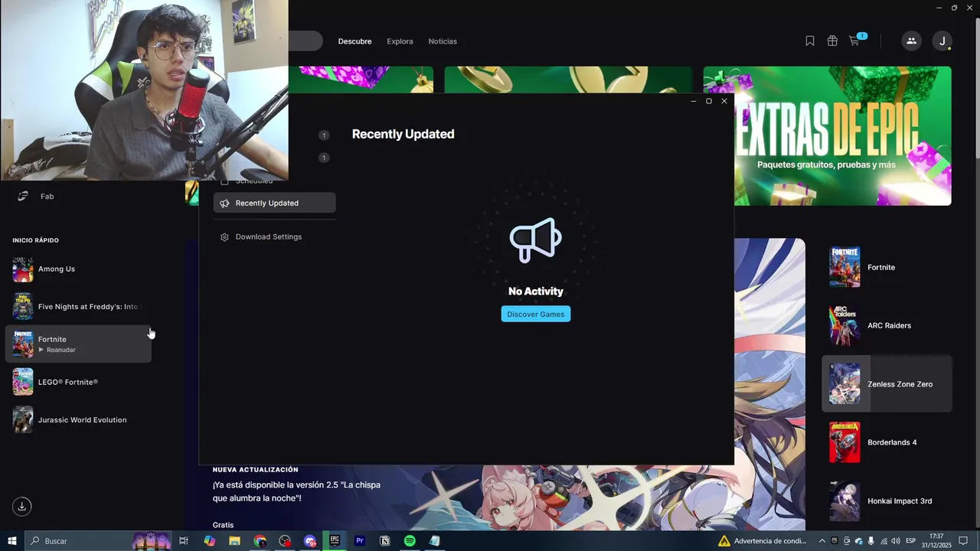The width and height of the screenshot is (980, 551).
Task: Click the Recently Updated megaphone icon
Action: coord(224,203)
